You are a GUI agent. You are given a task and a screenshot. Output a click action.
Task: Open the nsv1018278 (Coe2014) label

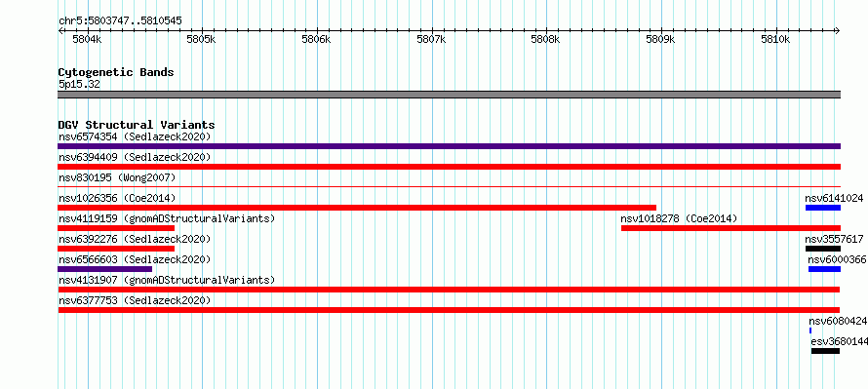(679, 218)
